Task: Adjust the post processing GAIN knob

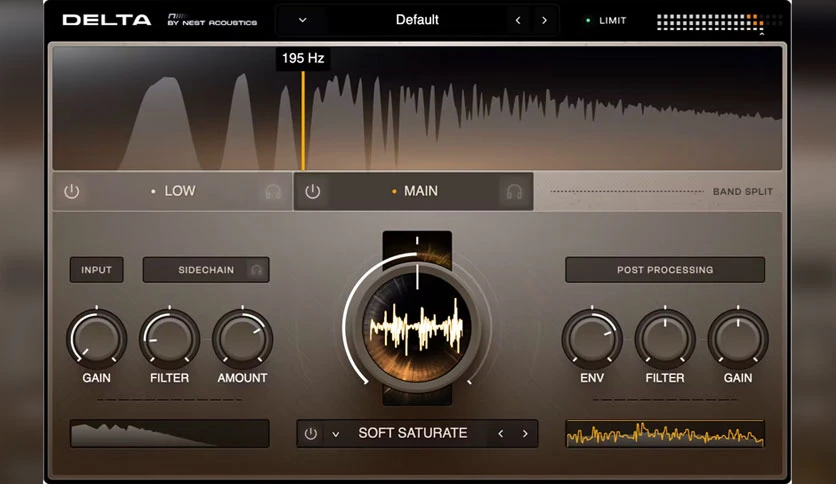Action: [738, 338]
